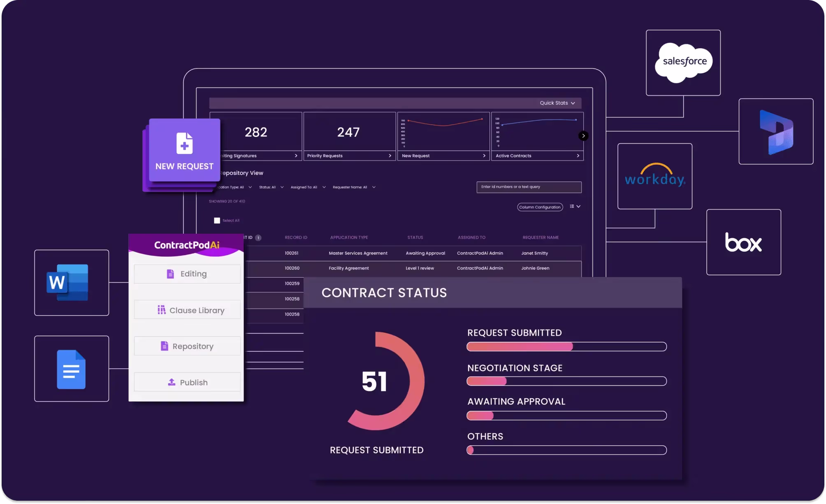
Task: Sort by the RECORD ID column header
Action: [x=296, y=237]
